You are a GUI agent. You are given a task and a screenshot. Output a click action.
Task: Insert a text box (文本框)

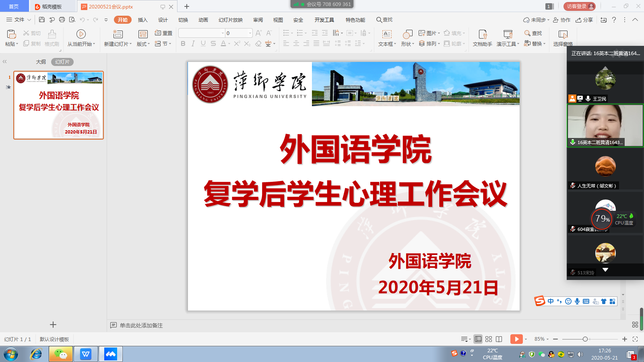(x=387, y=34)
